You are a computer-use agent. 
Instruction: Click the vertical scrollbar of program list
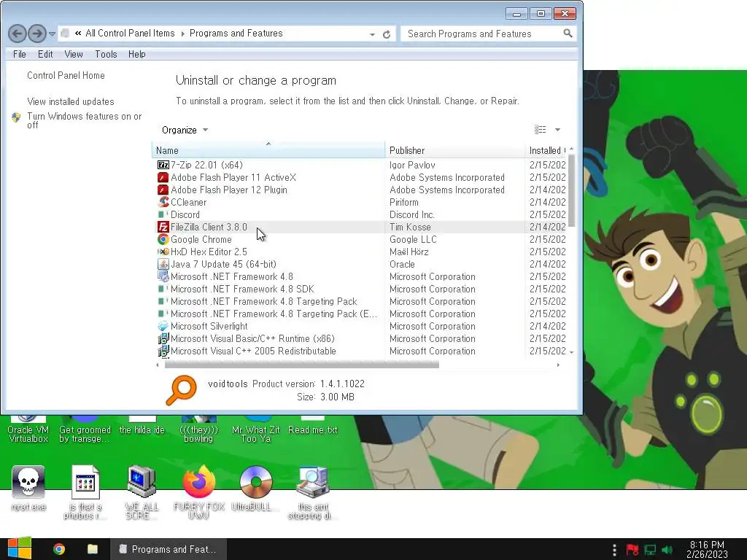(x=572, y=190)
